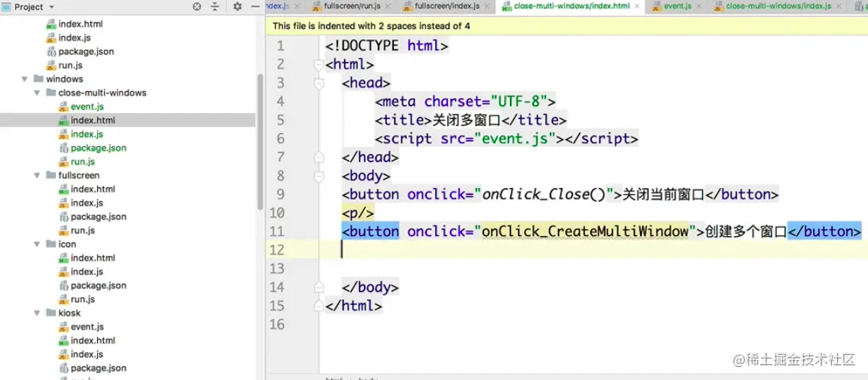The image size is (868, 380).
Task: Open run.js above the windows folder
Action: coord(70,65)
